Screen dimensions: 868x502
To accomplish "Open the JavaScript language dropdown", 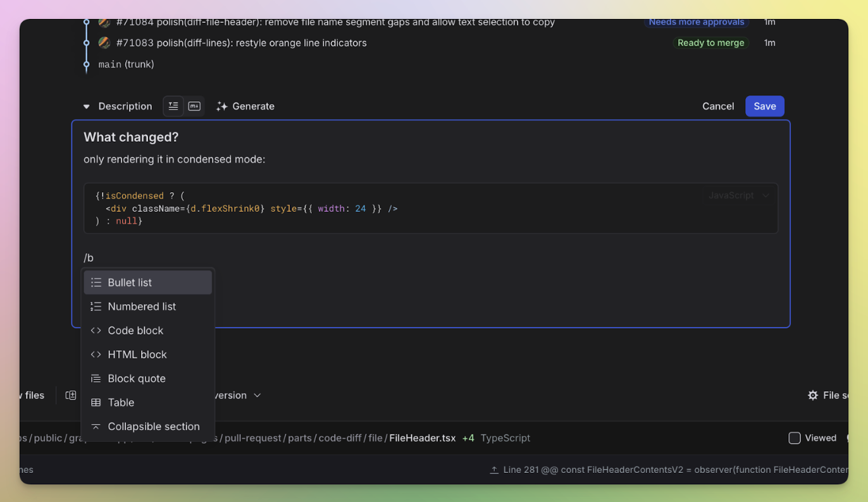I will (738, 195).
